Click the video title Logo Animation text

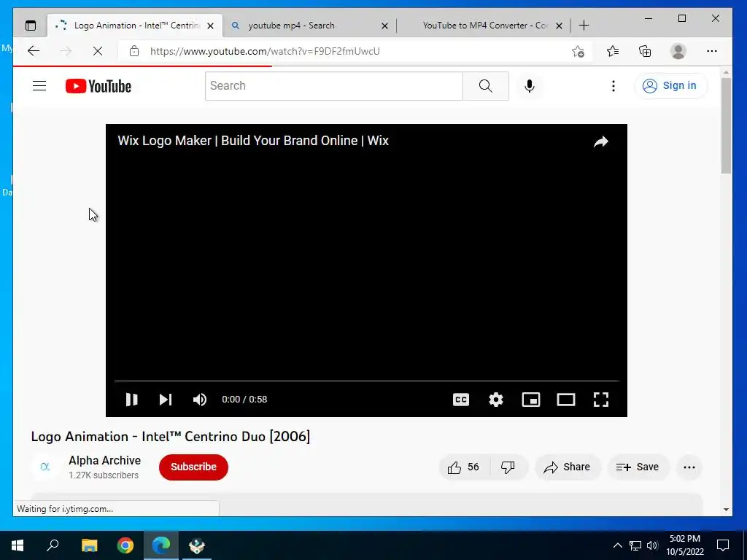click(x=171, y=436)
